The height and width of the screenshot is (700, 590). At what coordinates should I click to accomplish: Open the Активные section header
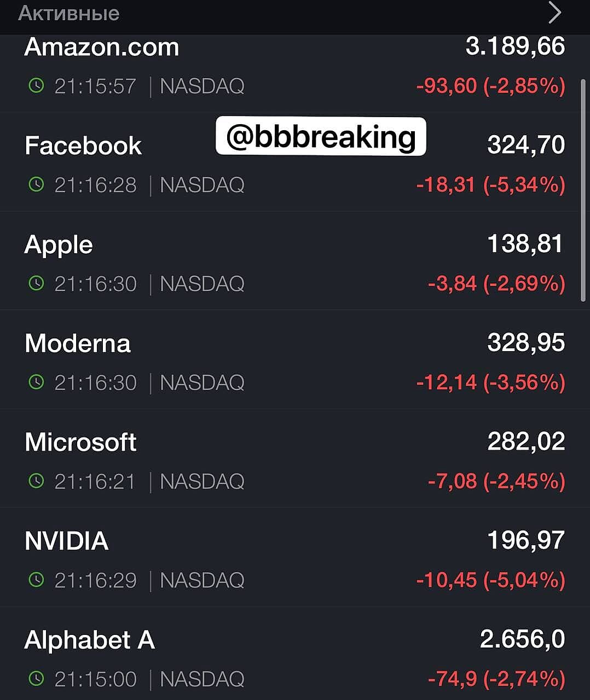click(x=69, y=13)
